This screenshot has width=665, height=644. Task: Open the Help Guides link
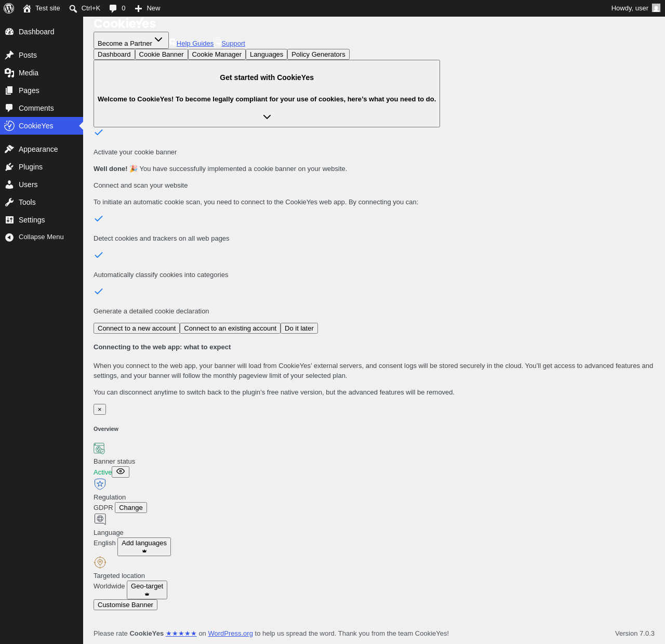pos(195,44)
